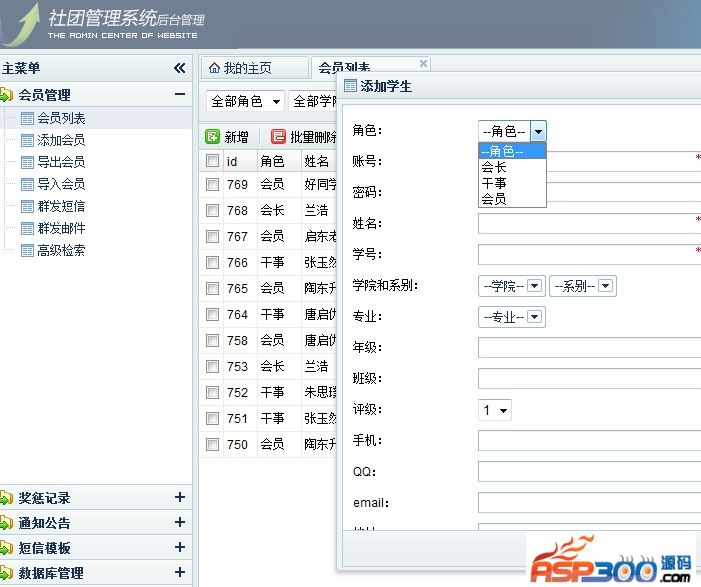Click the 数据库管理 folder icon
This screenshot has height=587, width=701.
point(6,573)
